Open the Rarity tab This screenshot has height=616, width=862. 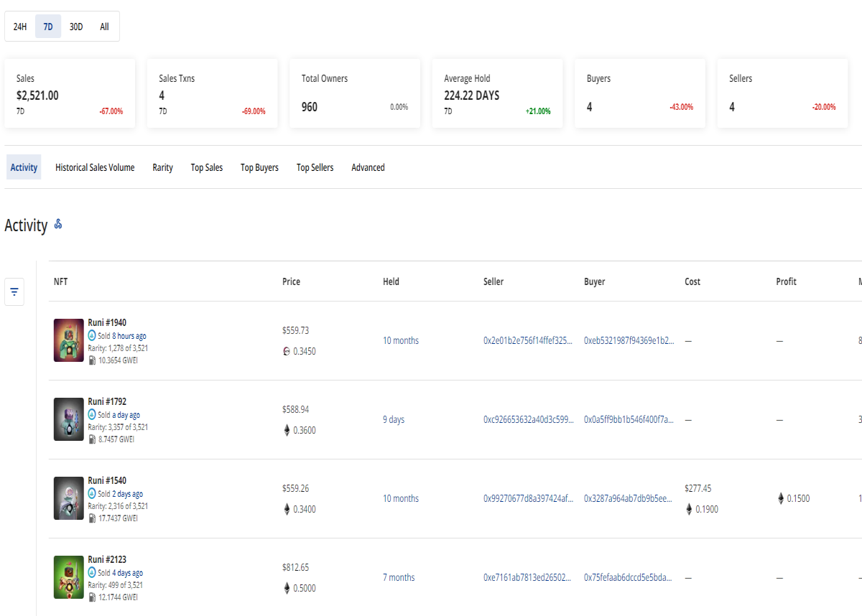click(163, 167)
